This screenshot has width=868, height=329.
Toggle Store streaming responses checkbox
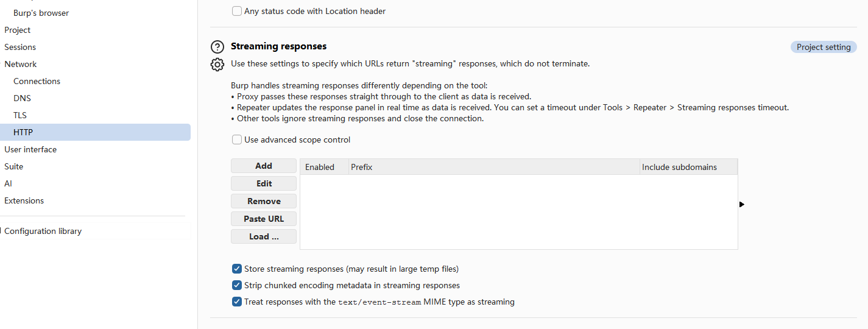pos(237,269)
